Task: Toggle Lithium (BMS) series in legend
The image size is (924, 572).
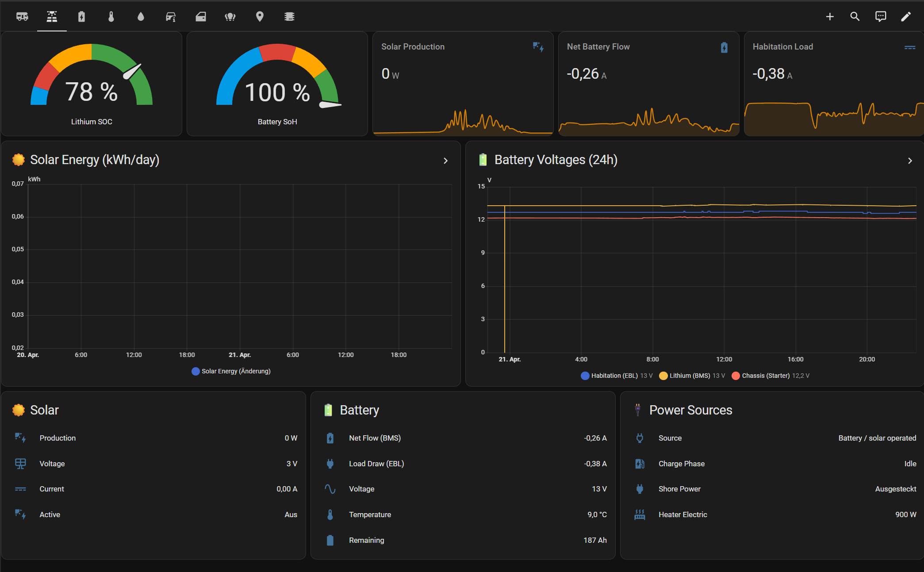Action: click(692, 376)
